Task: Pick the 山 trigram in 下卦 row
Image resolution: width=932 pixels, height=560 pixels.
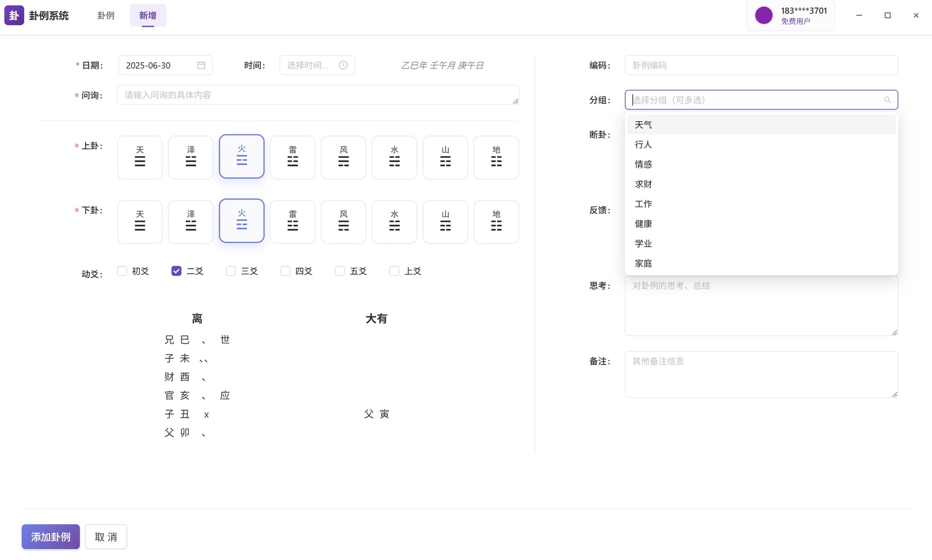Action: [x=445, y=222]
